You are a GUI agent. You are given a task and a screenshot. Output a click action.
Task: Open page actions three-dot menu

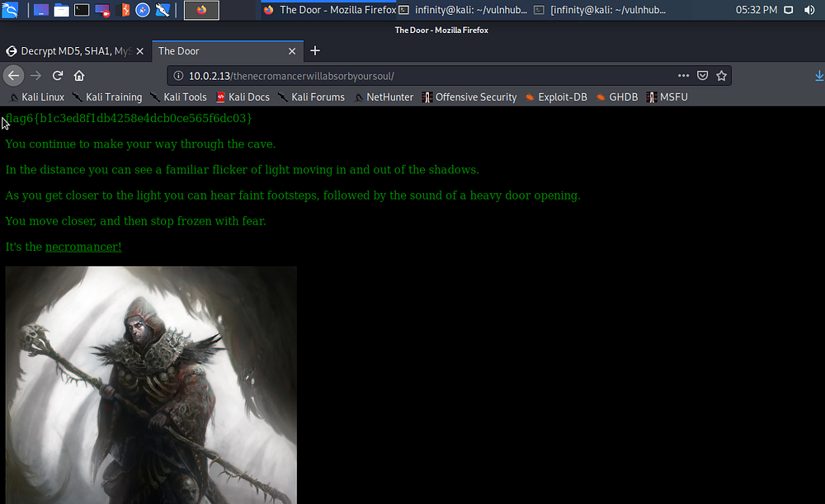point(683,76)
